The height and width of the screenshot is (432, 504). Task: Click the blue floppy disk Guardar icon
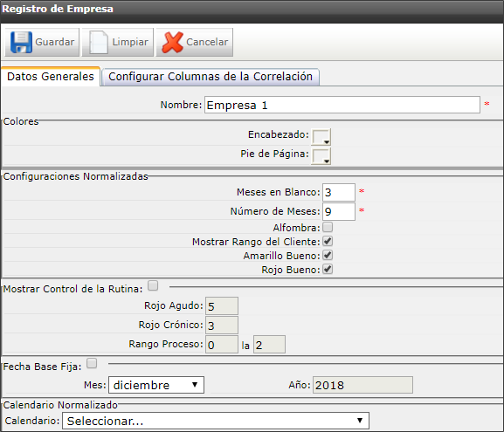point(21,42)
